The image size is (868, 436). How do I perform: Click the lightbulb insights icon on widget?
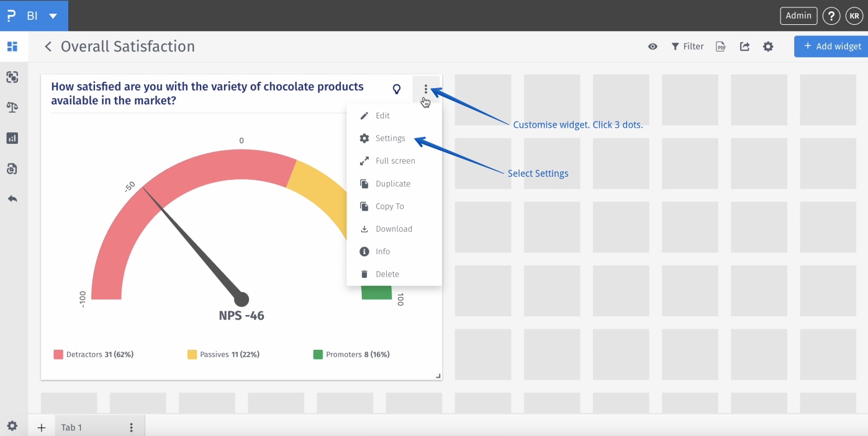coord(397,89)
